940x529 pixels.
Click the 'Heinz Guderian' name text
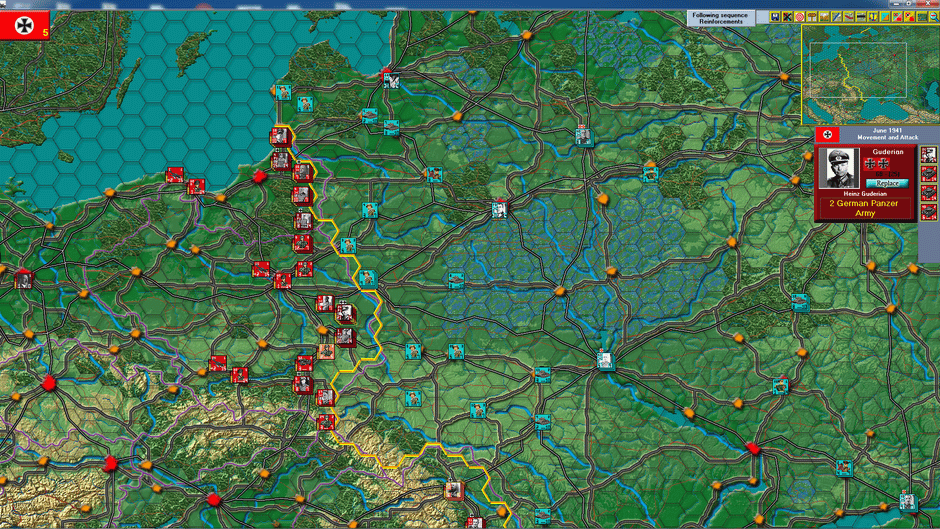click(864, 194)
